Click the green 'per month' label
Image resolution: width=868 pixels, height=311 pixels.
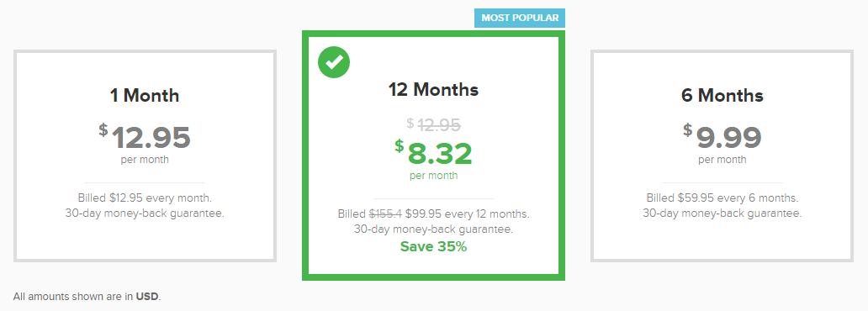(x=433, y=176)
